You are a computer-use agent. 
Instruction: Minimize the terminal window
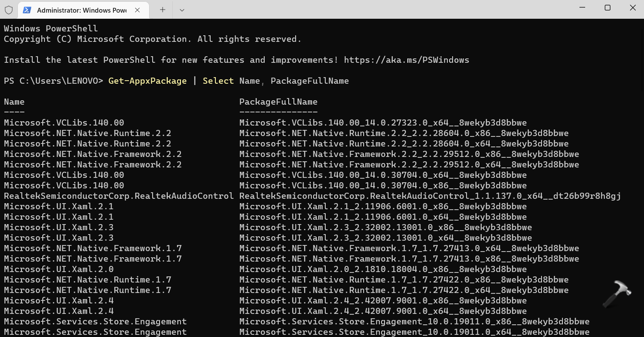583,8
